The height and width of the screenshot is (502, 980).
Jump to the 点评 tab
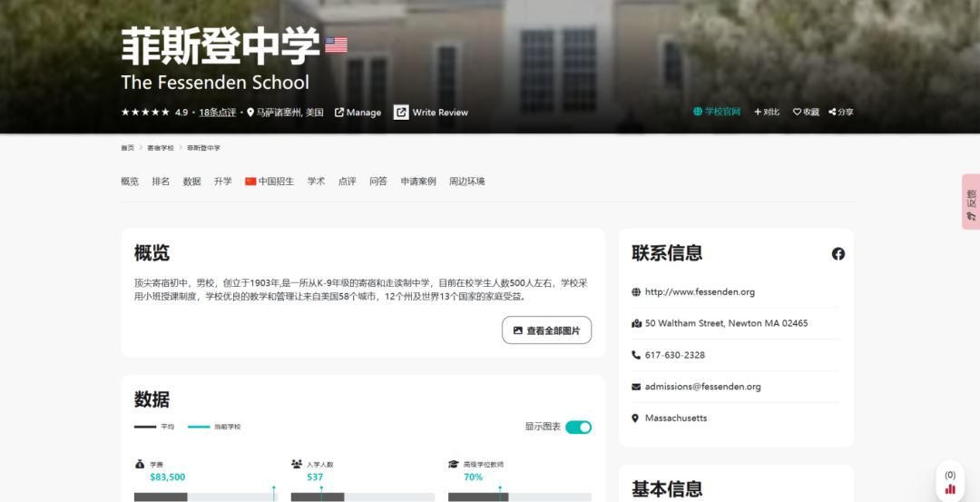[347, 182]
